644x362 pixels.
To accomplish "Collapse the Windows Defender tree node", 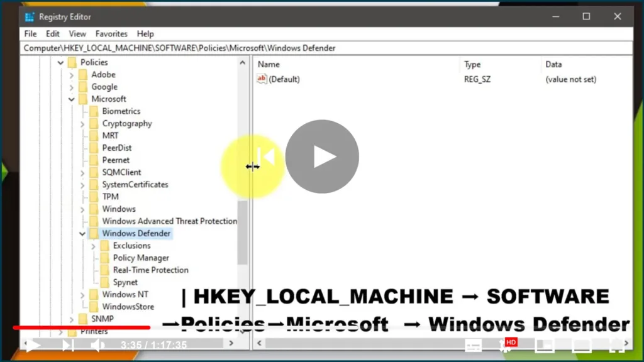I will (82, 234).
